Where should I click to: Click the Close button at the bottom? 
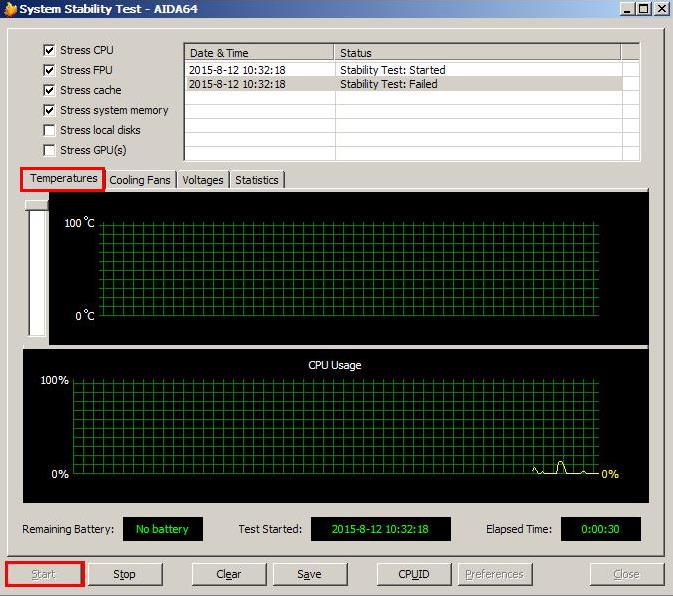[x=627, y=574]
